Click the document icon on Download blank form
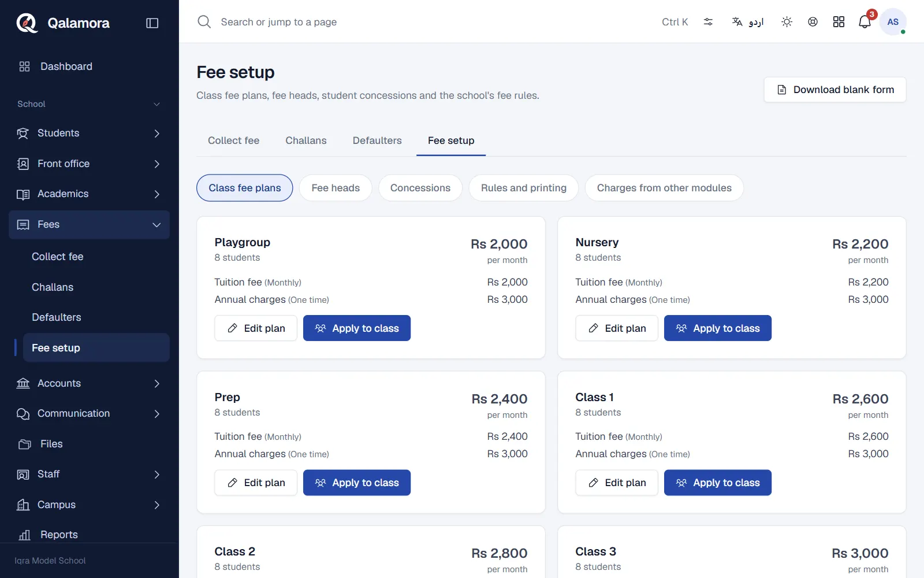Screen dimensions: 924x578 [782, 90]
